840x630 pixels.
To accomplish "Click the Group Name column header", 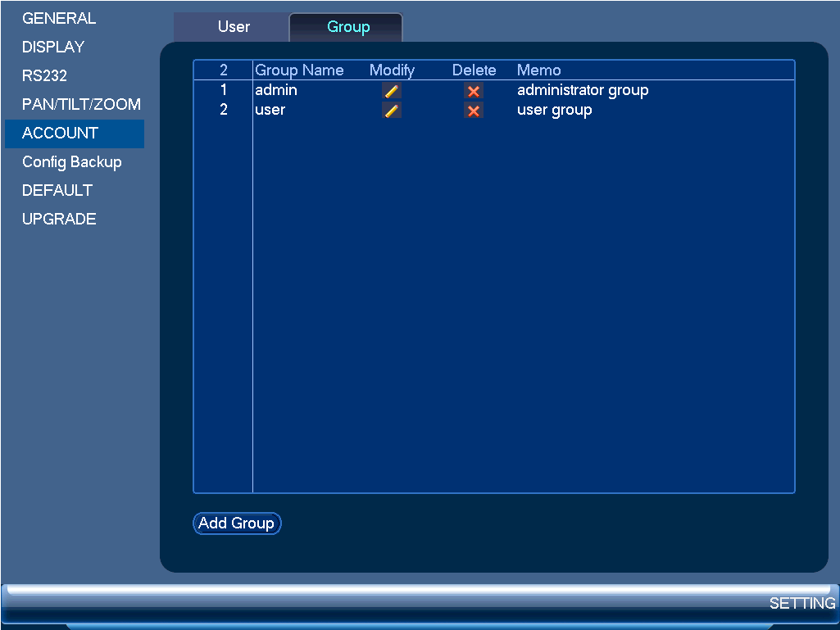I will [299, 70].
